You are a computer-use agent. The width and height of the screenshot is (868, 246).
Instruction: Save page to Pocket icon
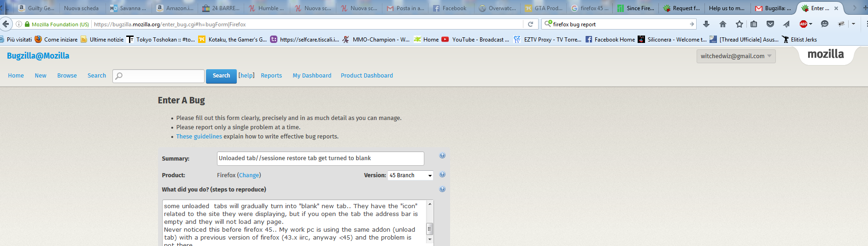click(770, 24)
